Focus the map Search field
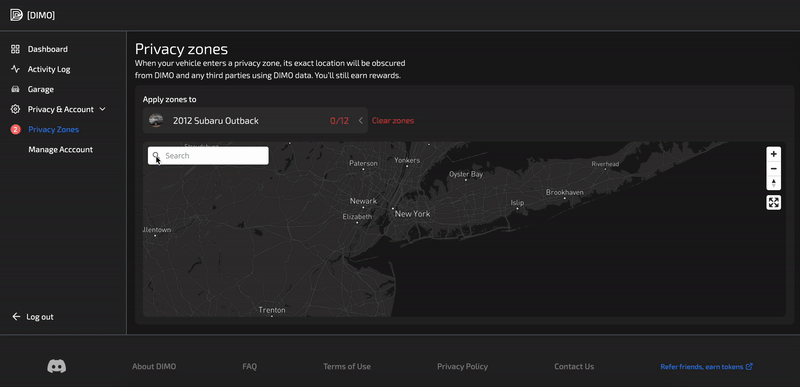 pyautogui.click(x=208, y=156)
